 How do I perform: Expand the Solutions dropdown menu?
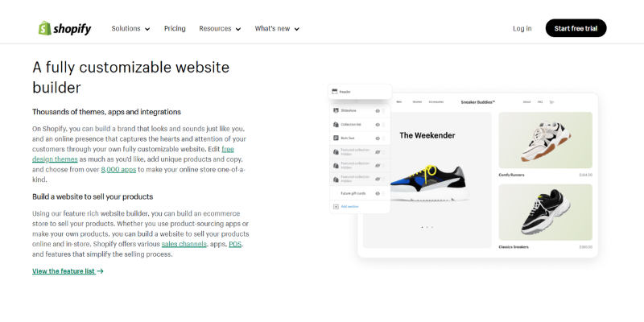click(130, 28)
